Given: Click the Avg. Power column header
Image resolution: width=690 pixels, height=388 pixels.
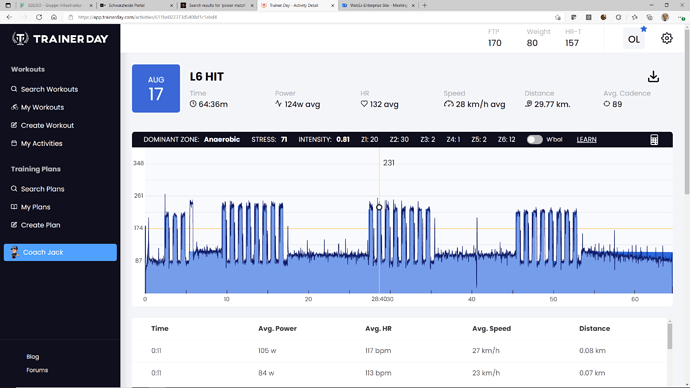Looking at the screenshot, I should 277,329.
